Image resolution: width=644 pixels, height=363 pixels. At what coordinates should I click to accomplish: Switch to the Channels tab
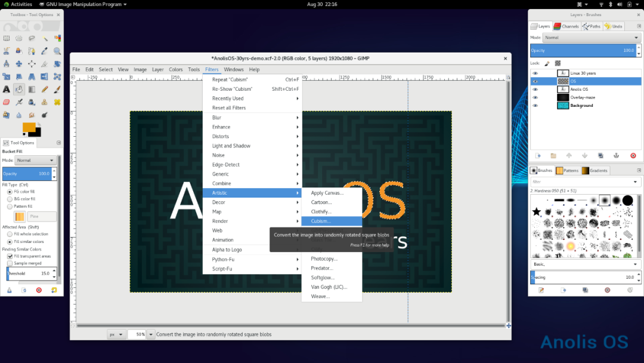click(566, 26)
